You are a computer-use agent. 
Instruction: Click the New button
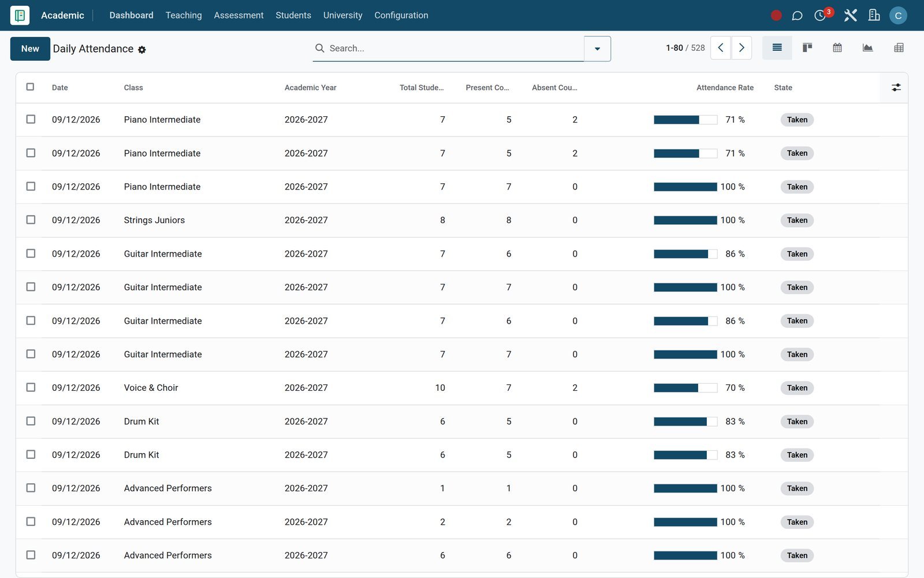(30, 49)
